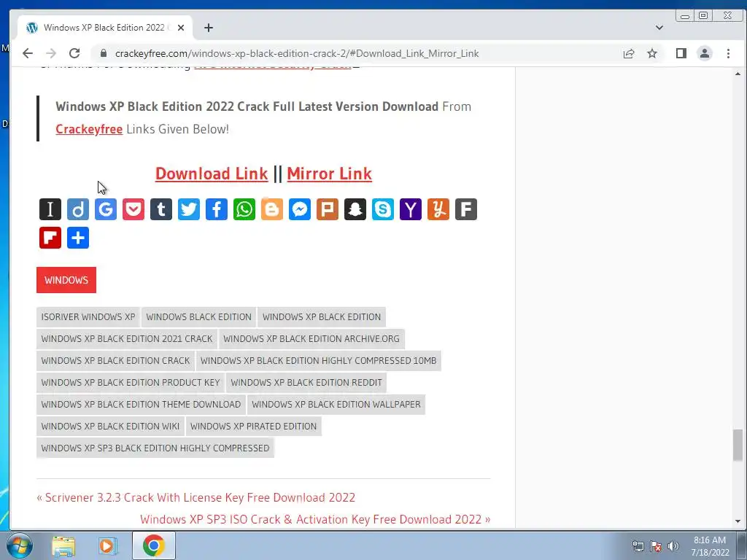Go to previous post Scrivener 3.2.3 Crack
Image resolution: width=747 pixels, height=560 pixels.
(x=196, y=497)
